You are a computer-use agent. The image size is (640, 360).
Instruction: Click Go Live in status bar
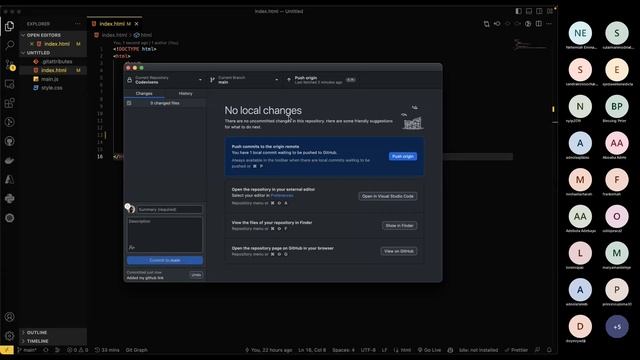pyautogui.click(x=429, y=350)
